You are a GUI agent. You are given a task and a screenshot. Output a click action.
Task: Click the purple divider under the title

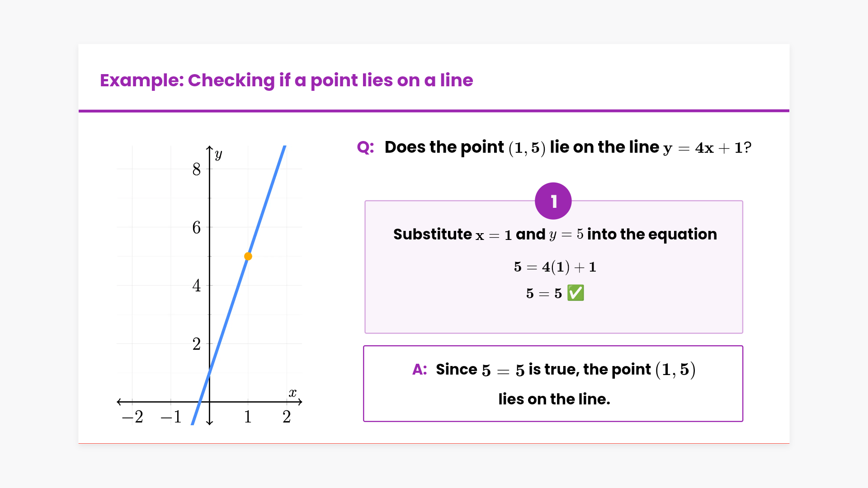point(434,111)
